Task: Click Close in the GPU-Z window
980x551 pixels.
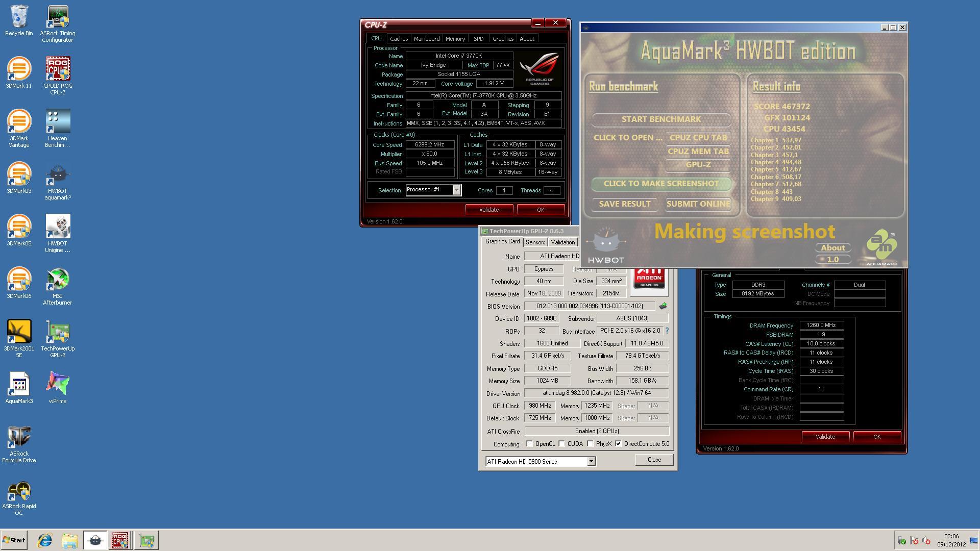Action: tap(654, 460)
